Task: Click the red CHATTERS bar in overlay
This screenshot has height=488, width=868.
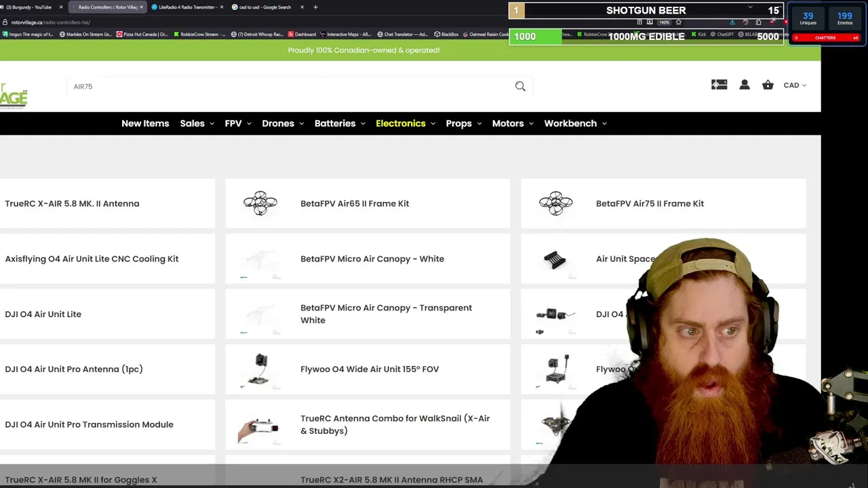Action: pyautogui.click(x=826, y=38)
